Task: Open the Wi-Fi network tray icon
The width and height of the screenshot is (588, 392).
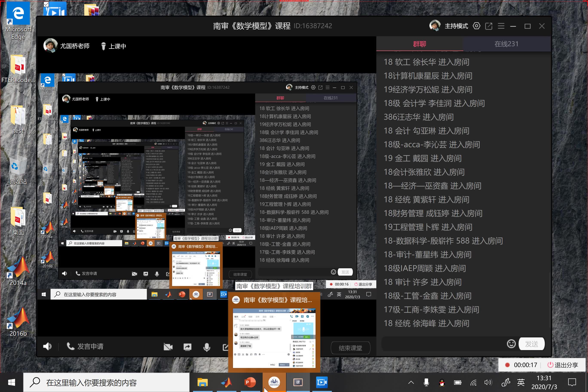Action: pyautogui.click(x=473, y=383)
